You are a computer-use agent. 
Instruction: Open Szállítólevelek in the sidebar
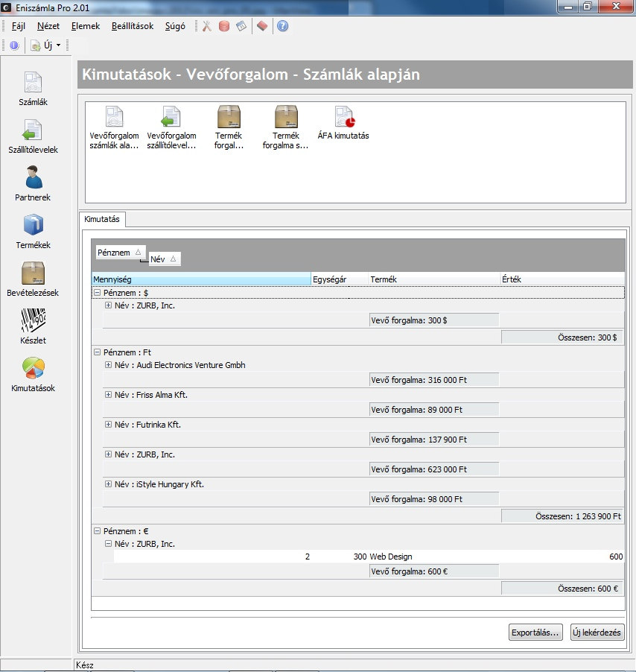[33, 130]
